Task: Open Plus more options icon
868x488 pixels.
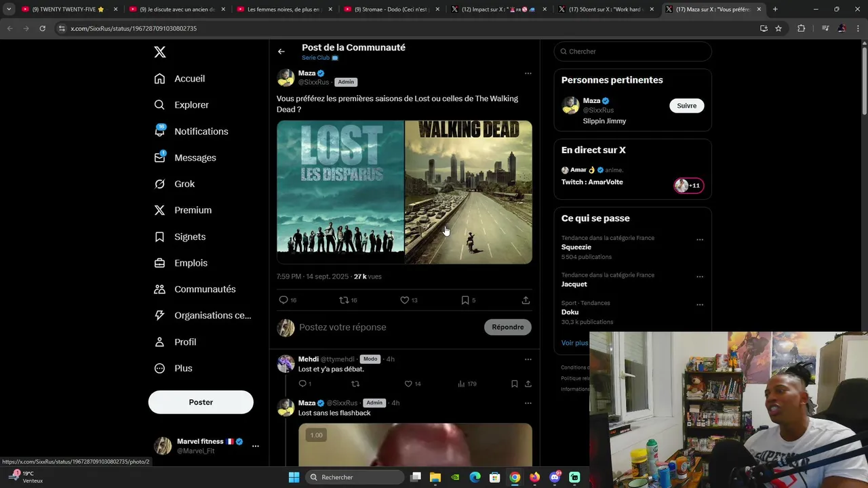Action: pyautogui.click(x=159, y=368)
